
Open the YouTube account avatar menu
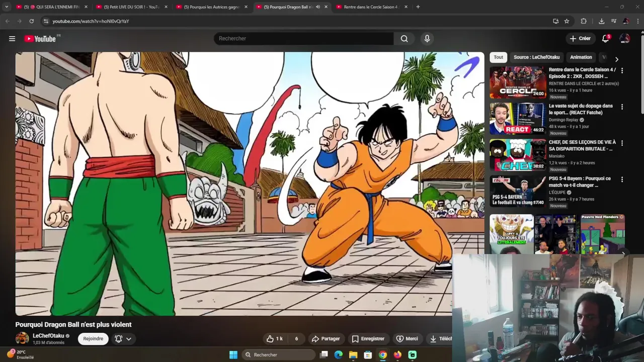pyautogui.click(x=624, y=39)
